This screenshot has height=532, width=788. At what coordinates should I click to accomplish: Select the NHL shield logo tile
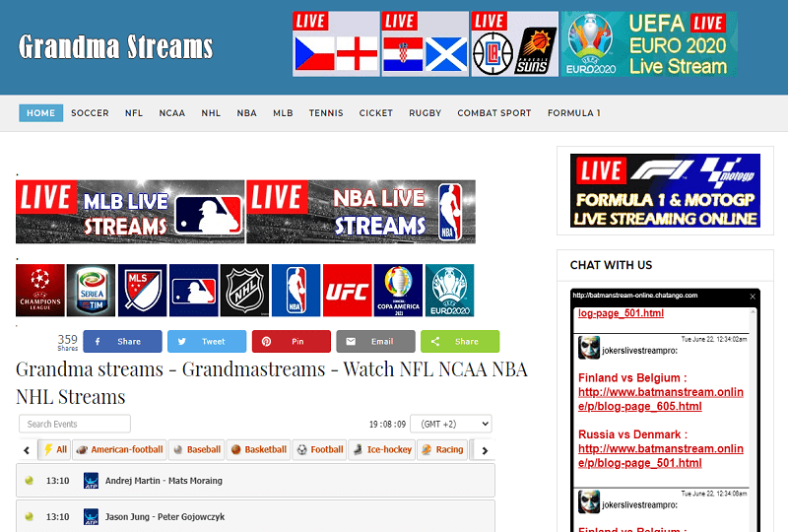244,291
